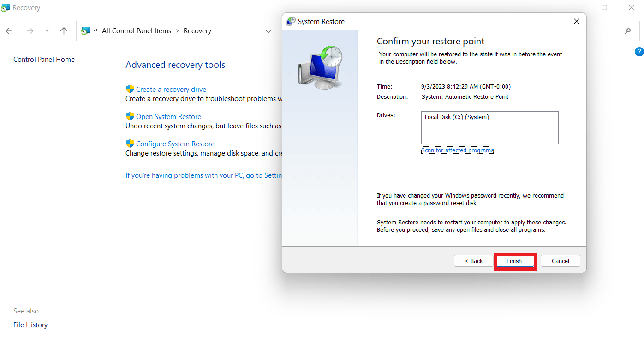Click the Recovery icon in address bar
This screenshot has width=644, height=337.
click(x=85, y=31)
